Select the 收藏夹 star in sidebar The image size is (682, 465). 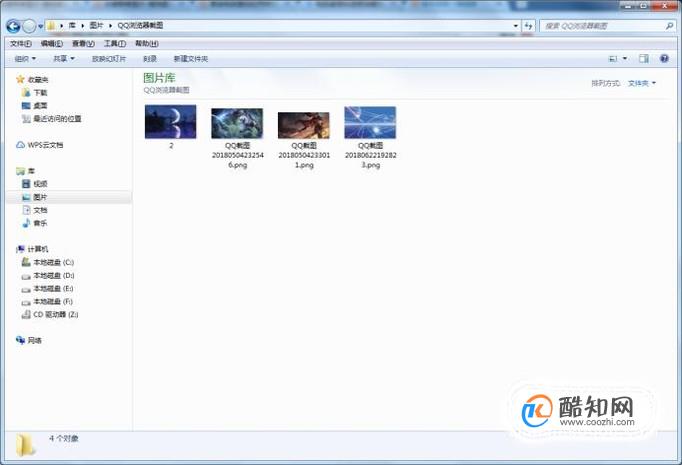tap(20, 80)
